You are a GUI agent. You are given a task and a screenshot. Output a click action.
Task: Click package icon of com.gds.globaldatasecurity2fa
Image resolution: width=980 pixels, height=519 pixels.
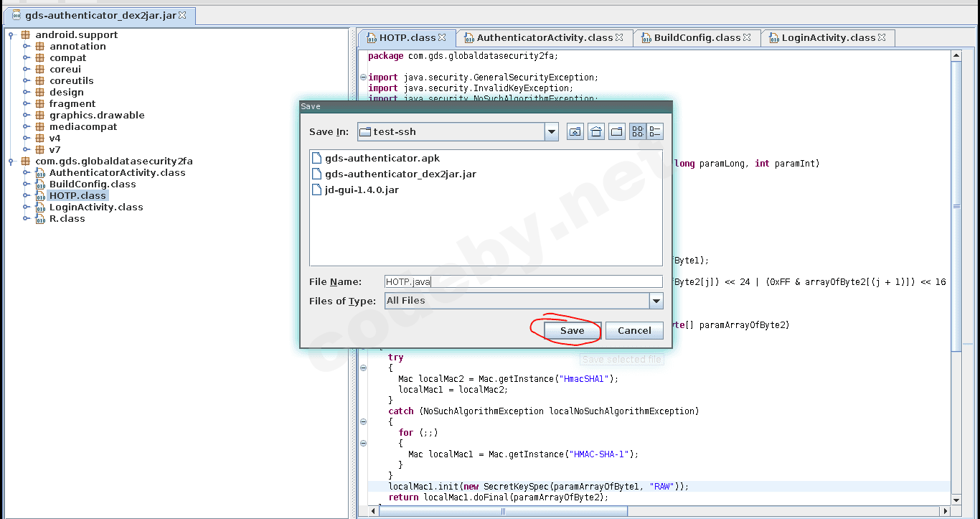coord(26,161)
